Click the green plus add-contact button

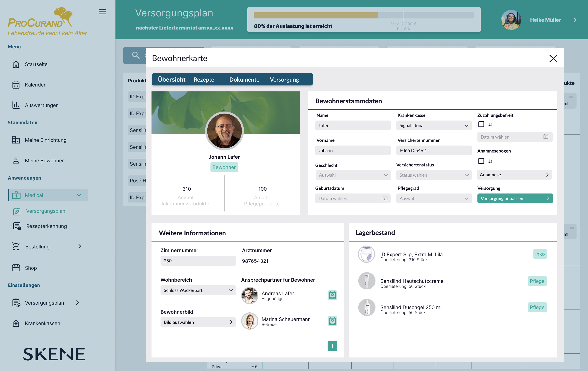[332, 346]
